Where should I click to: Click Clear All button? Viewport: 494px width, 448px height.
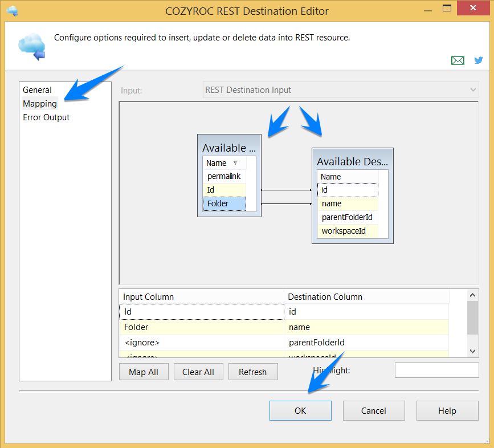(x=198, y=372)
